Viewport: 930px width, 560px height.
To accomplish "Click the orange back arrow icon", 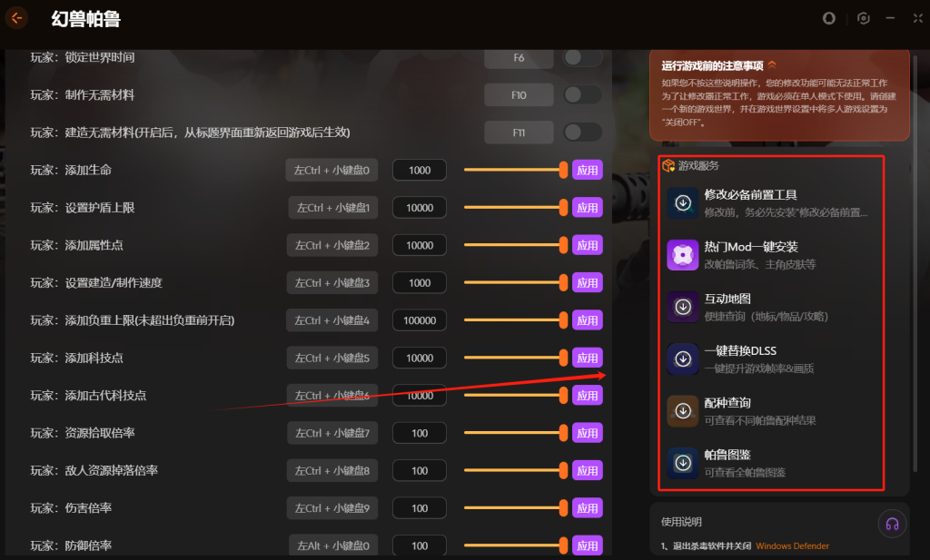I will coord(16,18).
